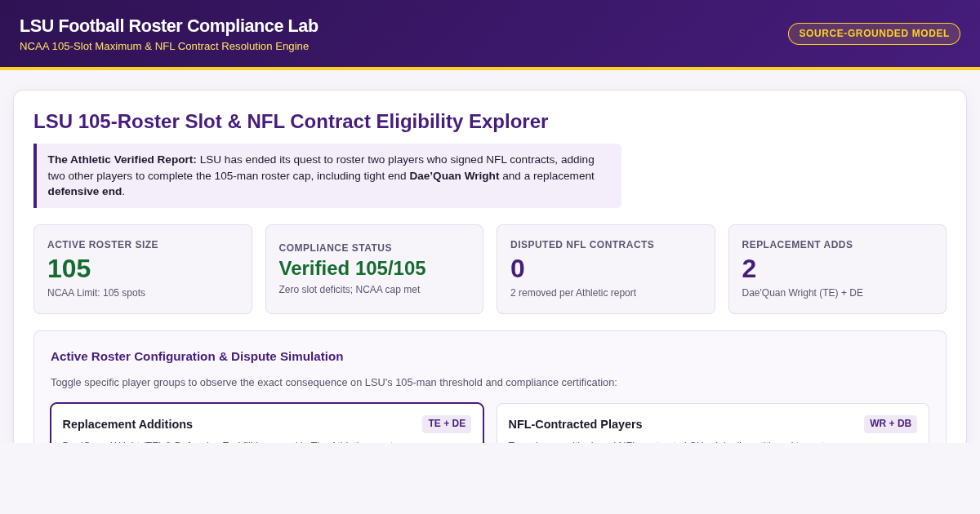This screenshot has height=514, width=980.
Task: Select the Disputed NFL Contracts stat card
Action: 606,269
